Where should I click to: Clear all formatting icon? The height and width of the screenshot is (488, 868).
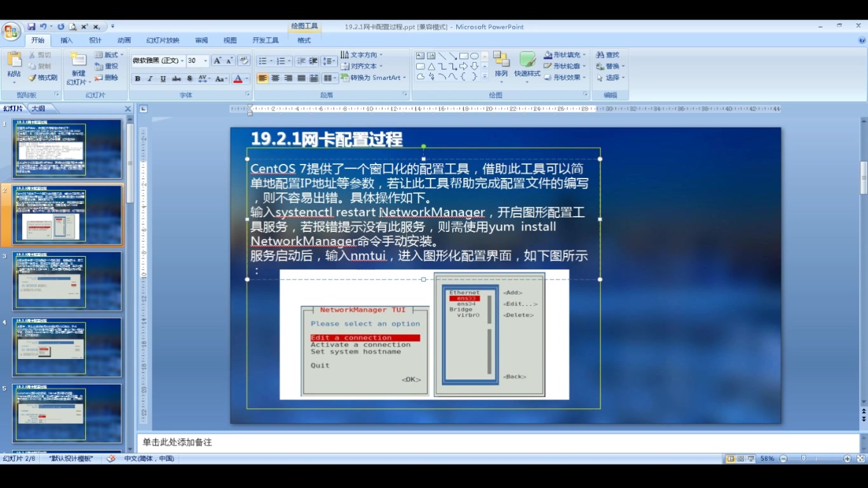tap(243, 61)
